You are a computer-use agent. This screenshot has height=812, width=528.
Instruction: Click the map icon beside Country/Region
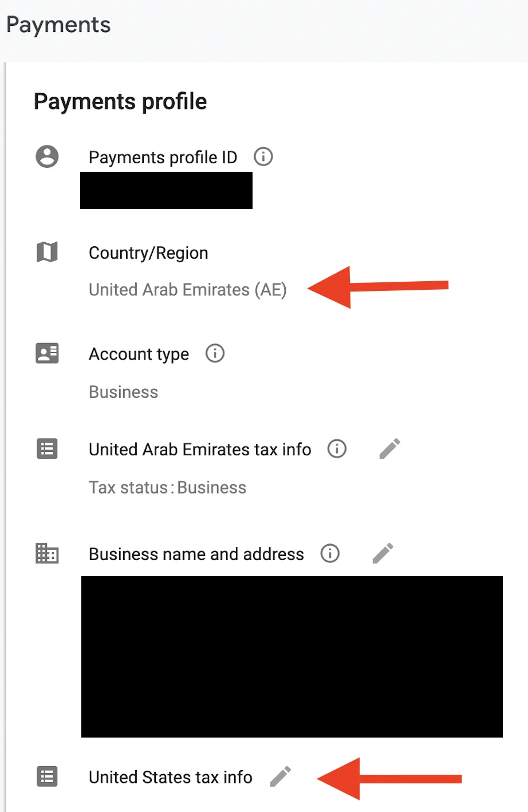point(47,252)
